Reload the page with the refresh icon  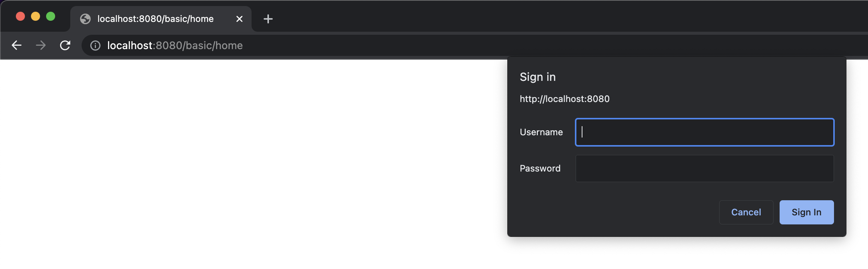point(65,45)
